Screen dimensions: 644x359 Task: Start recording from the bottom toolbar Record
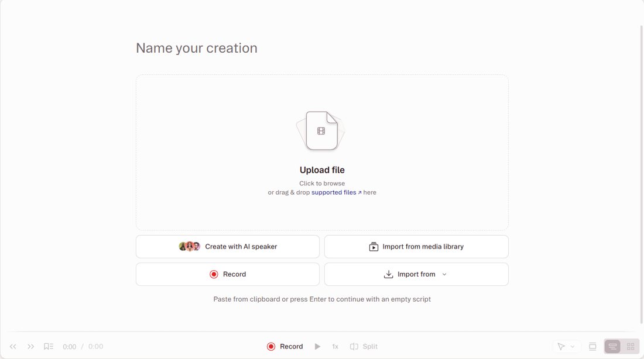(x=285, y=347)
